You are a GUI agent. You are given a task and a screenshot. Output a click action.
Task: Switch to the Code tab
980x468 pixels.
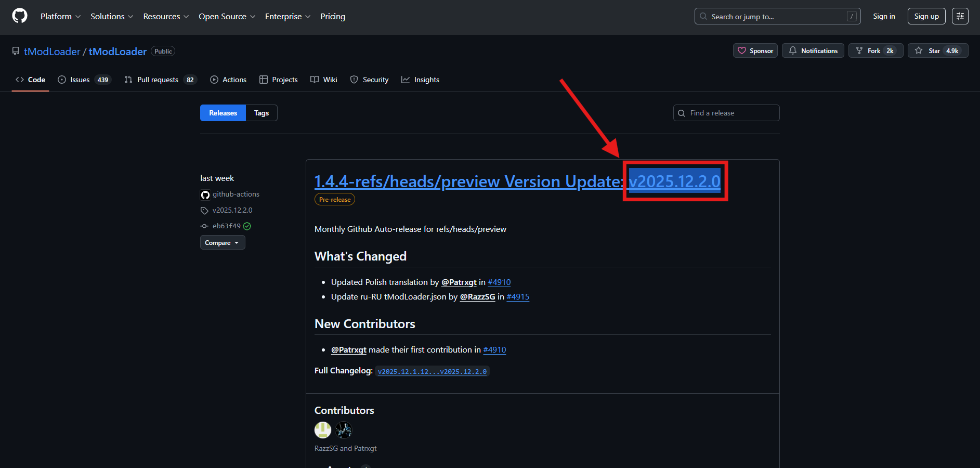(31, 80)
